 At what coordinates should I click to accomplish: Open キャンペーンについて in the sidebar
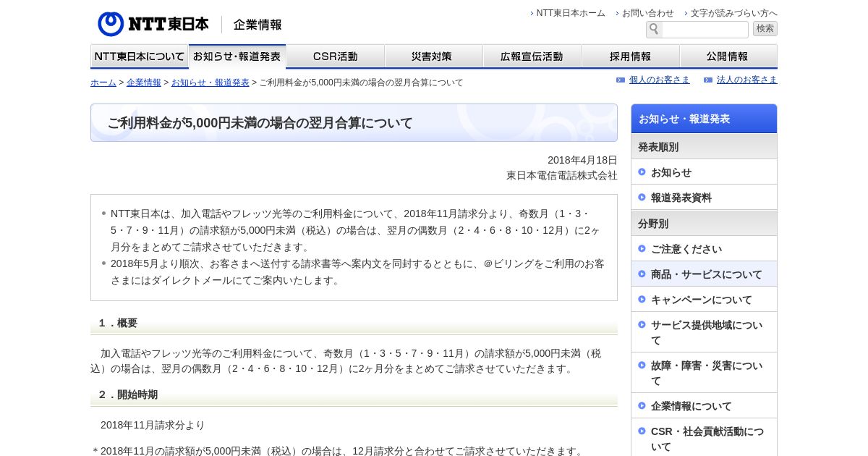click(x=704, y=299)
